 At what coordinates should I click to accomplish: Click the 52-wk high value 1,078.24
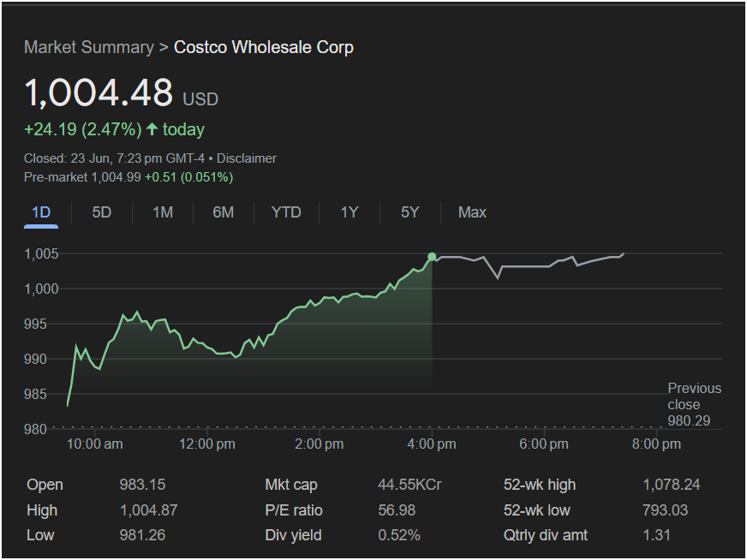[x=671, y=485]
